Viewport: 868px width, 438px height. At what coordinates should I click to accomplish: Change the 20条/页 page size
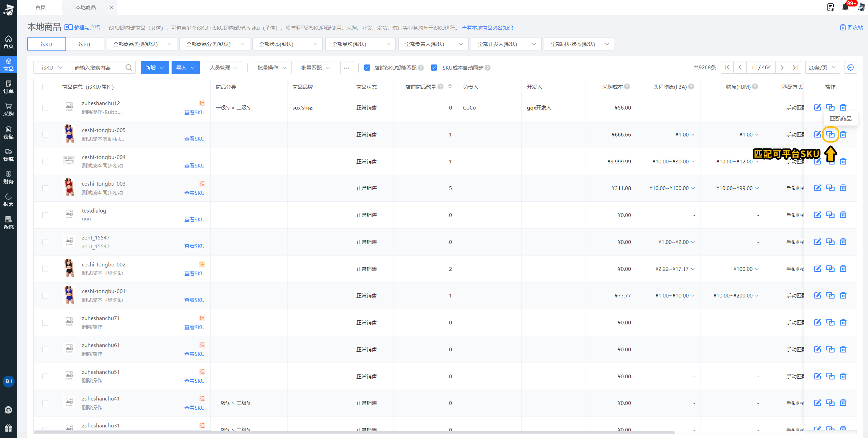(x=822, y=68)
